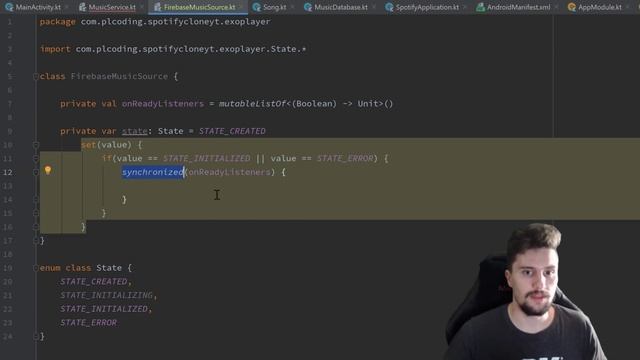Collapse the enum class State fold on line 19
The width and height of the screenshot is (640, 360).
[36, 268]
